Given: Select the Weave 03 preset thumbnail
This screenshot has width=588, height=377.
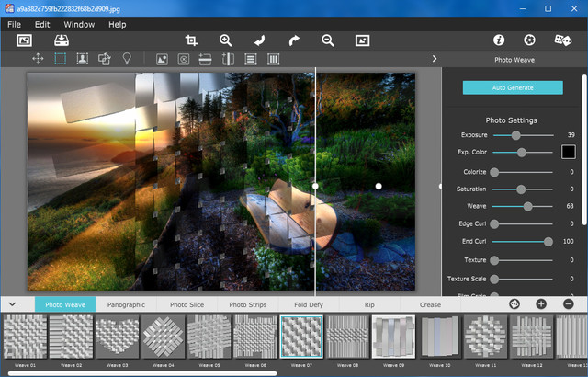Looking at the screenshot, I should click(x=119, y=337).
